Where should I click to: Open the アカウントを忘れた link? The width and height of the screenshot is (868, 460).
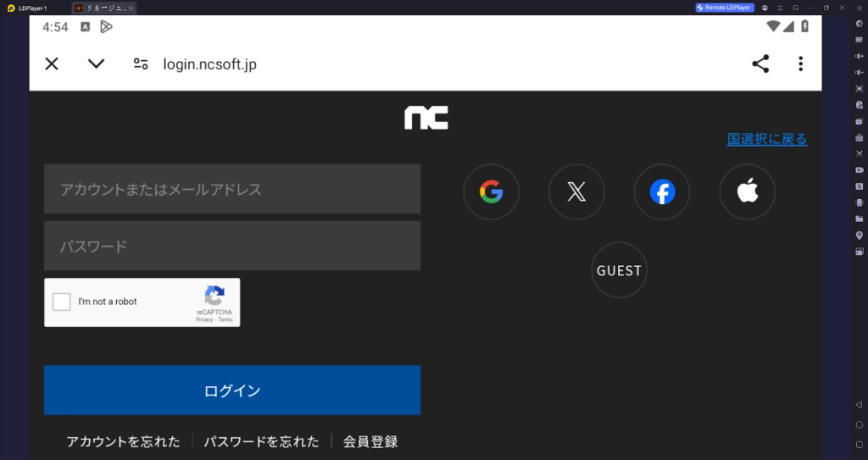(x=124, y=441)
